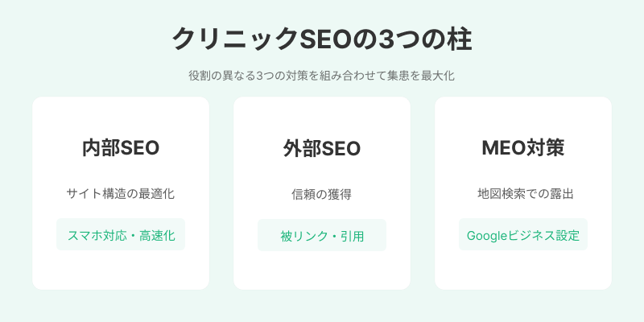Click empty space below the Googleビジネス設定 tag
The image size is (644, 322).
click(x=523, y=270)
